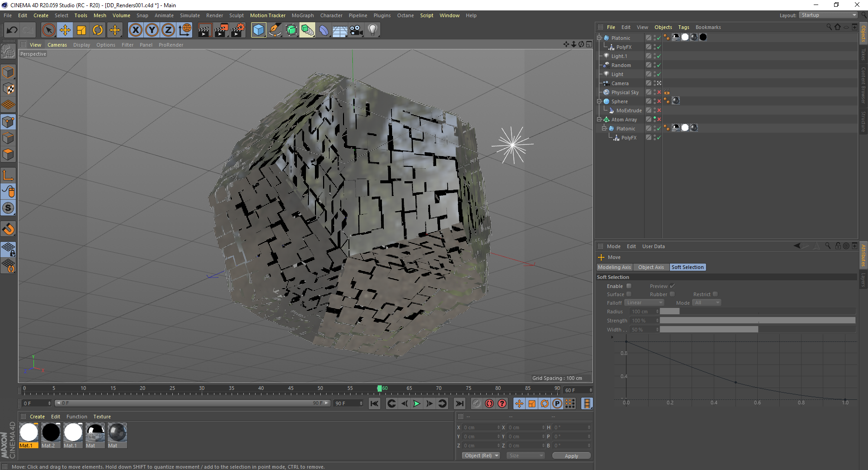Screen dimensions: 868x470
Task: Open the MoGraph menu
Action: 302,15
